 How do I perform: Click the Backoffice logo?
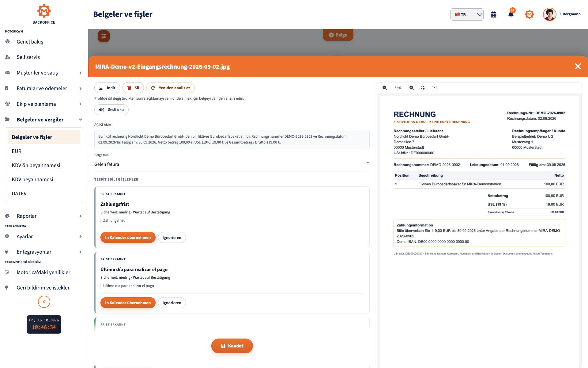(x=44, y=14)
